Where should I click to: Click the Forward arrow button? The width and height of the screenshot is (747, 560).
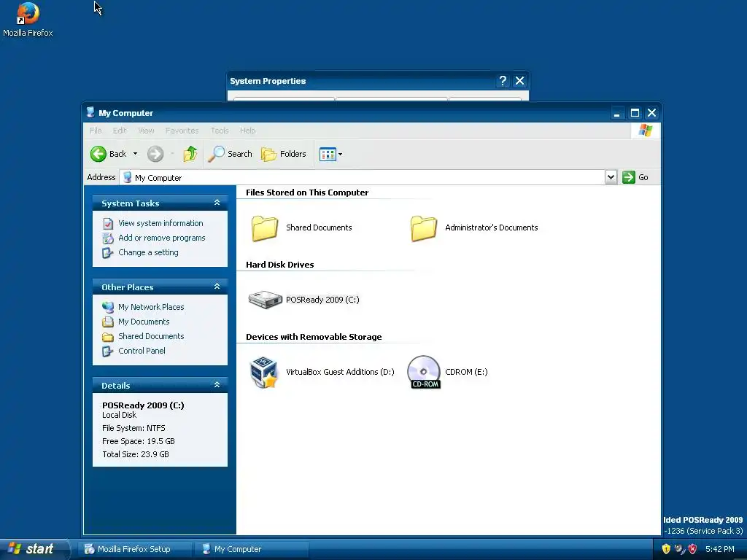coord(155,154)
